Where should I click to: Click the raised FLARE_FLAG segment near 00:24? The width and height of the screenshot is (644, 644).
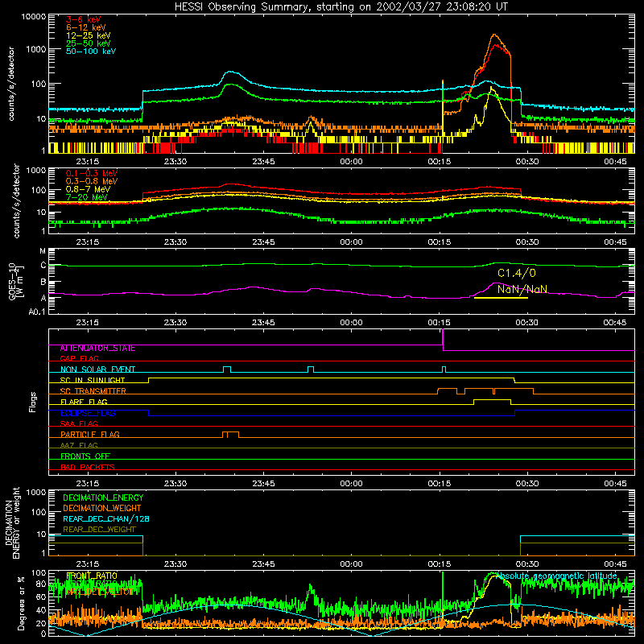(x=492, y=402)
